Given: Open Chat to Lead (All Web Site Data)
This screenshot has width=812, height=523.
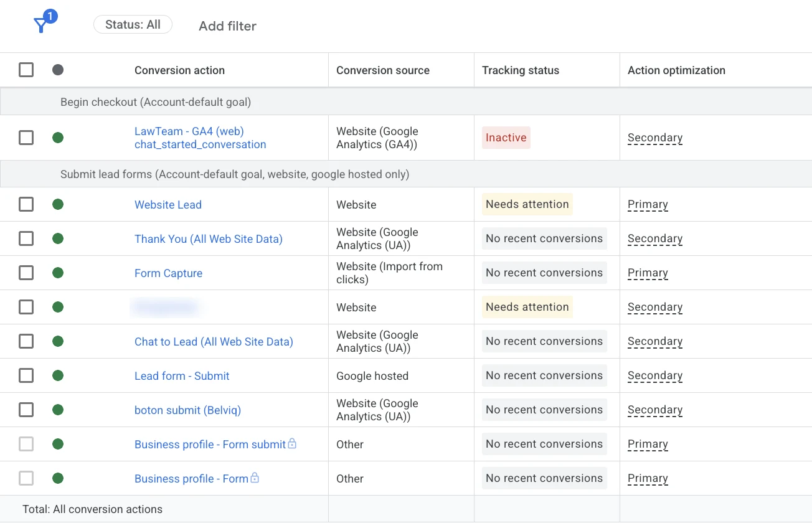Looking at the screenshot, I should pyautogui.click(x=214, y=342).
